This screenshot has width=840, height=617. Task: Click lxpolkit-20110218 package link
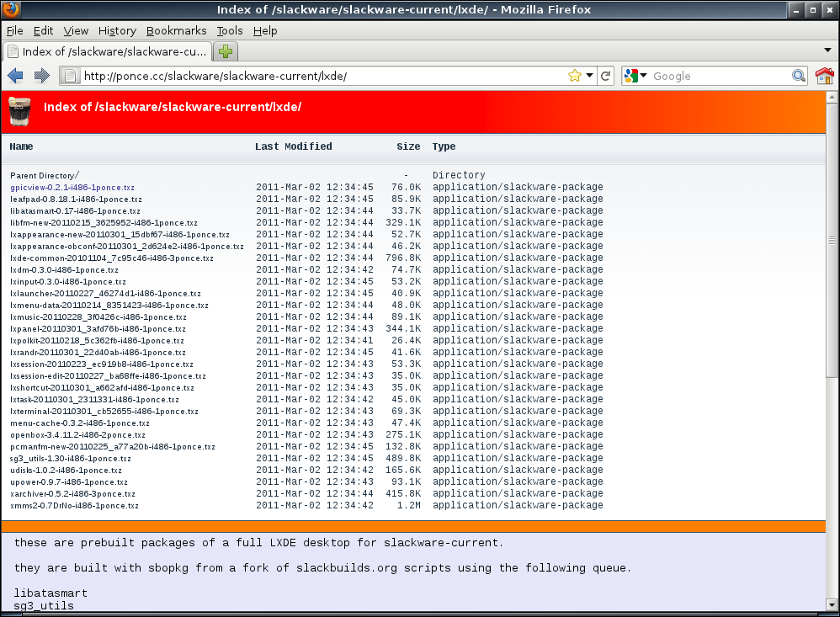[97, 341]
